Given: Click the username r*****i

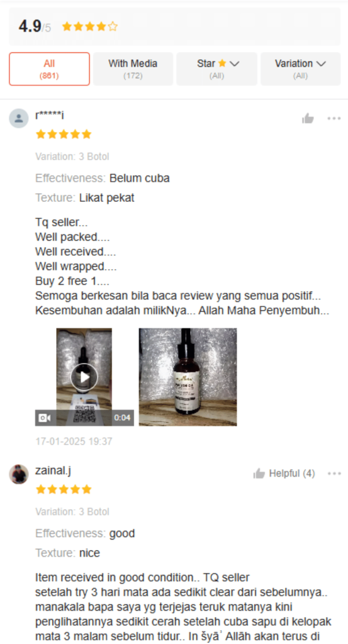Looking at the screenshot, I should tap(50, 116).
